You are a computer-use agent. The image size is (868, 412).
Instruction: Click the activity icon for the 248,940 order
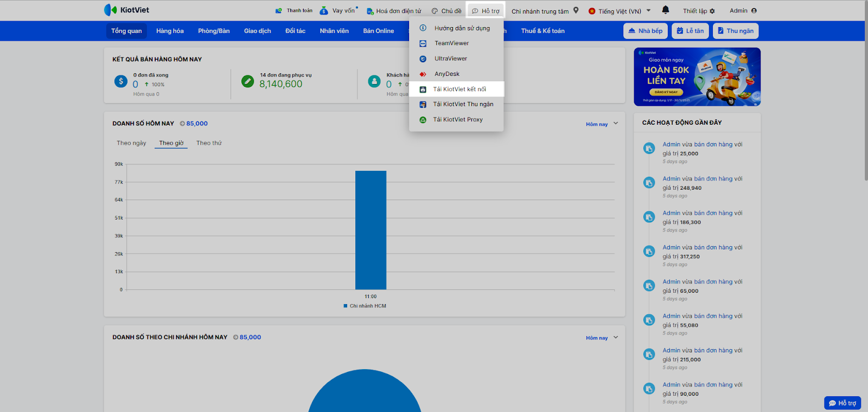point(649,183)
